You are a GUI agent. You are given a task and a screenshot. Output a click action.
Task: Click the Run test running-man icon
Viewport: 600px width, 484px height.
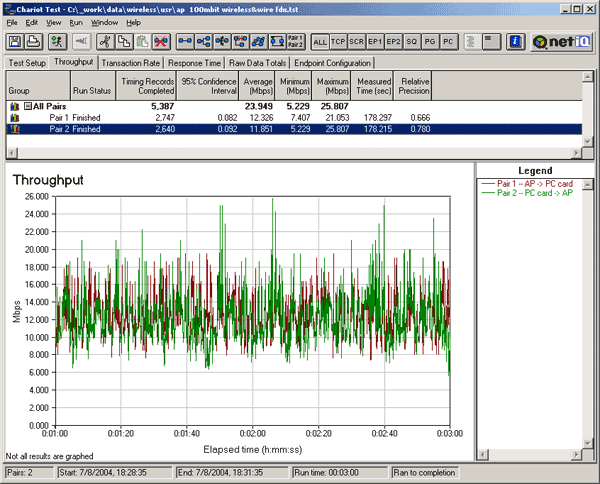58,41
